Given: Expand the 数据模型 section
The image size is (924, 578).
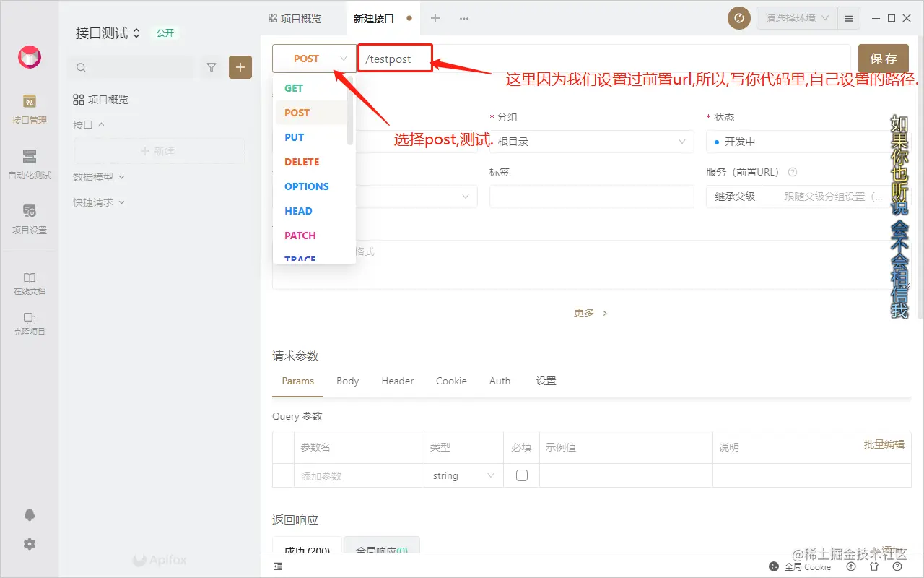Looking at the screenshot, I should pos(99,176).
